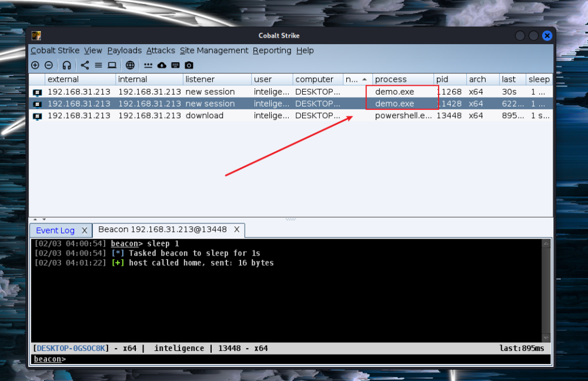Sort sessions by arch column header

(483, 79)
